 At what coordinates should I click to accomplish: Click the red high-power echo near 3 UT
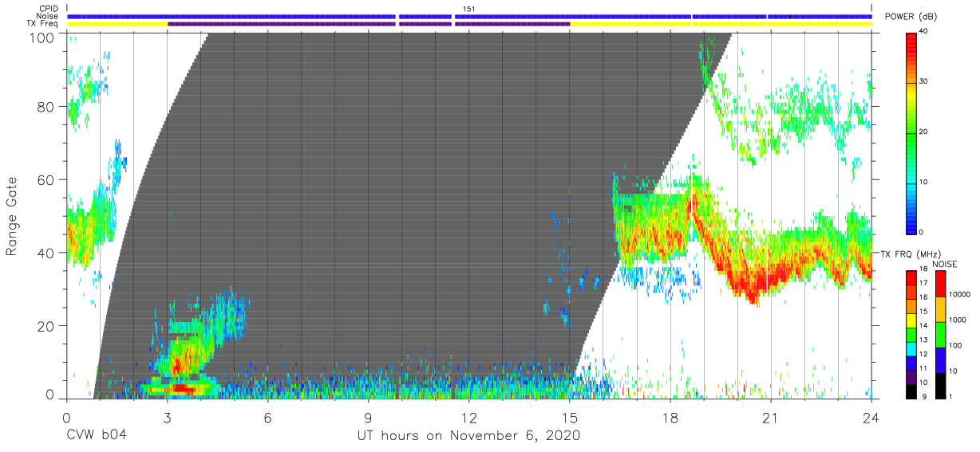coord(182,388)
